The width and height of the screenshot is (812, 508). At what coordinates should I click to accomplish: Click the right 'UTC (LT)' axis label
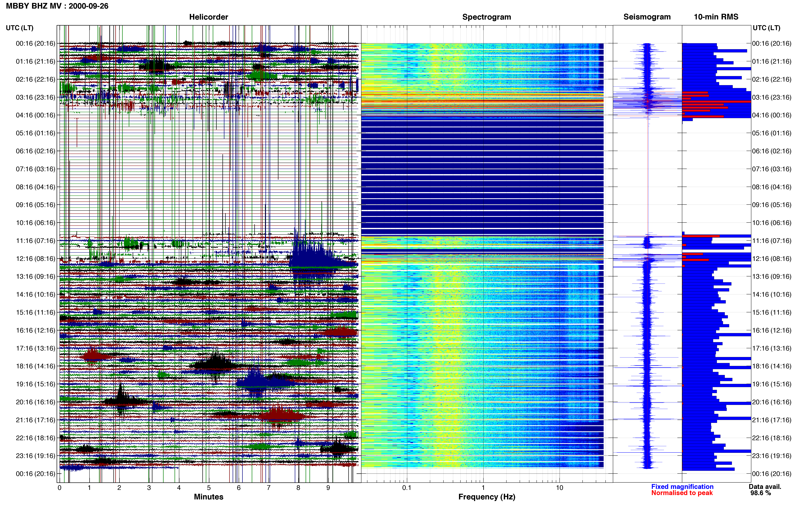click(766, 28)
